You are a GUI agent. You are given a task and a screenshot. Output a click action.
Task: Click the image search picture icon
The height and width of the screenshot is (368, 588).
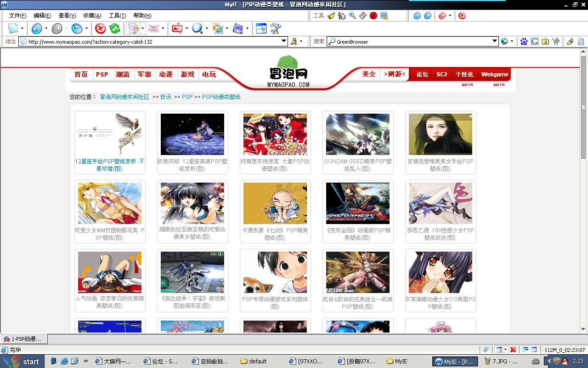tap(545, 41)
